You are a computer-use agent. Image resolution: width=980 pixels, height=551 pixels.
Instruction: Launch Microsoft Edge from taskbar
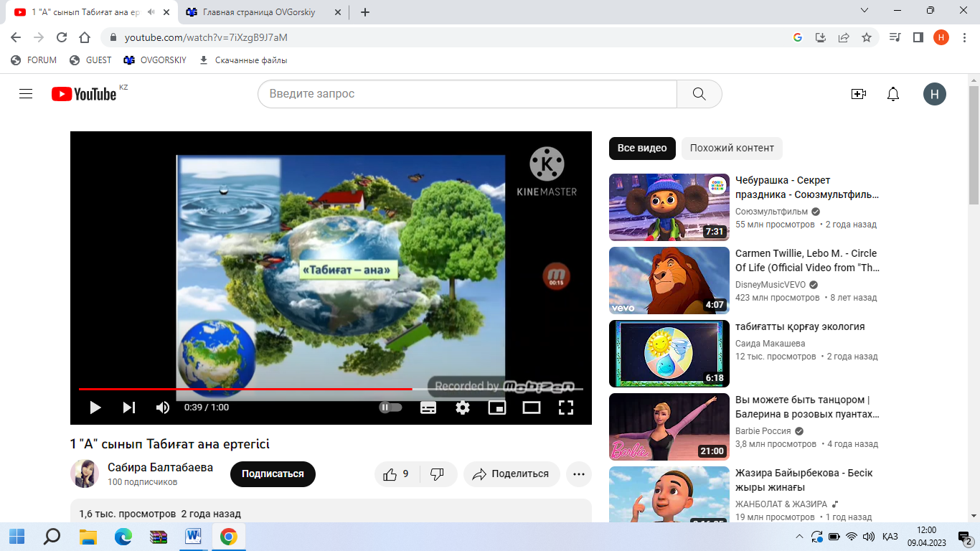click(x=123, y=537)
